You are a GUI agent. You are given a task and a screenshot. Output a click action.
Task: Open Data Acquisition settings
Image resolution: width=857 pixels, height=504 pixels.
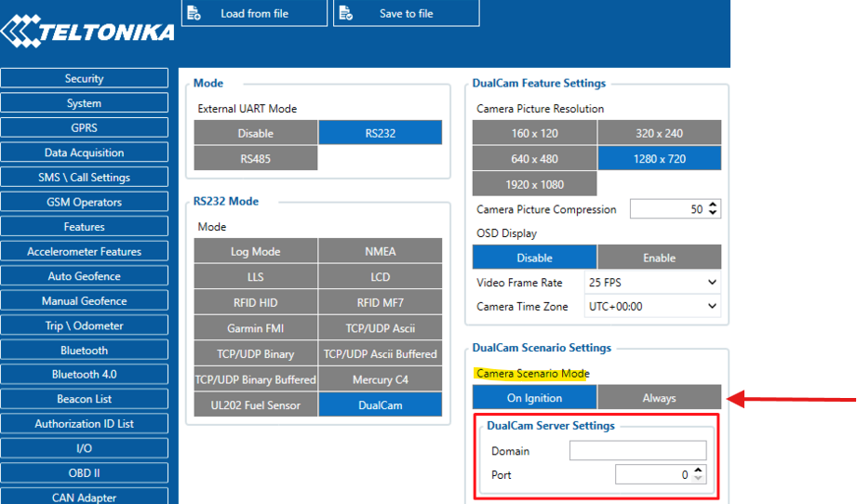pos(84,153)
